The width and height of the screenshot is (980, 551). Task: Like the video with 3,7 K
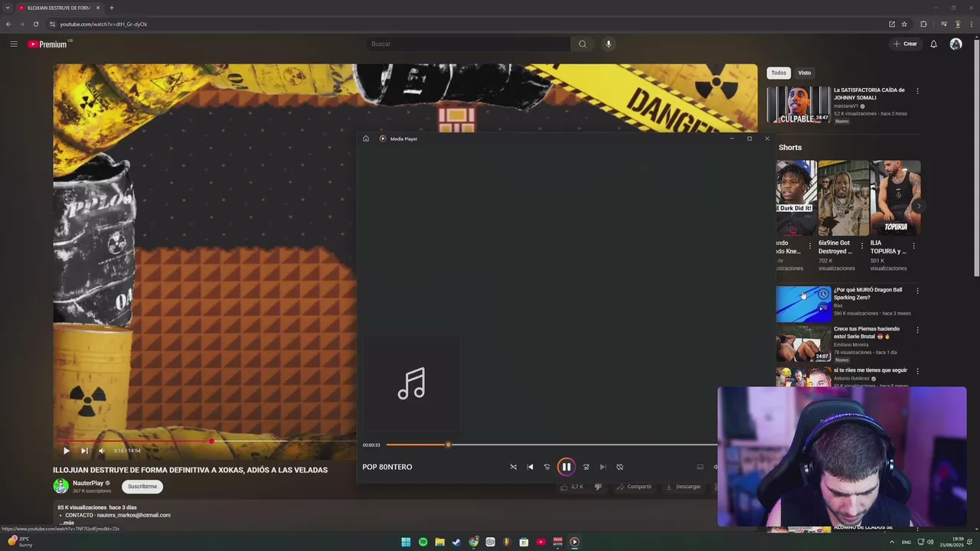coord(572,487)
